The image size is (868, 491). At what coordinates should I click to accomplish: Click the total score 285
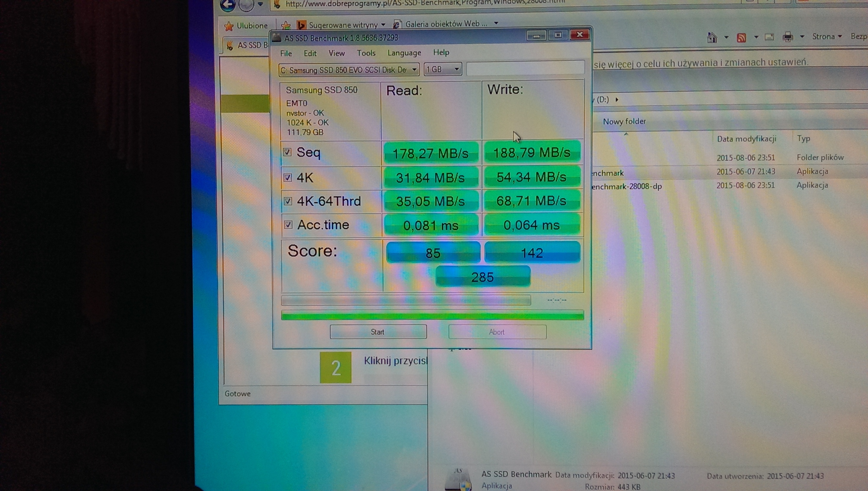tap(483, 277)
